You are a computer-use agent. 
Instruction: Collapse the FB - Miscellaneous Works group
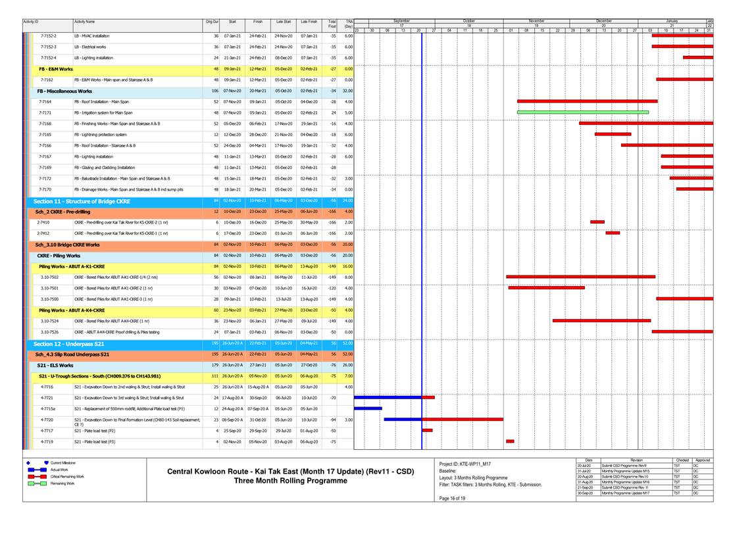point(64,91)
